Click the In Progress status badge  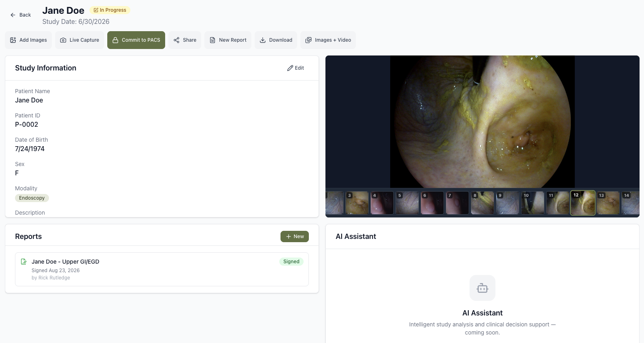[110, 10]
